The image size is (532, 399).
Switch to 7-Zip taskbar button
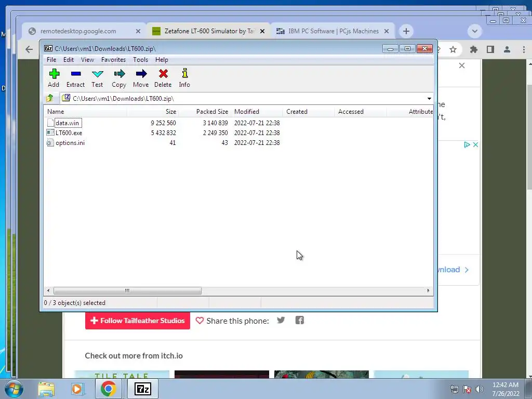(x=142, y=389)
